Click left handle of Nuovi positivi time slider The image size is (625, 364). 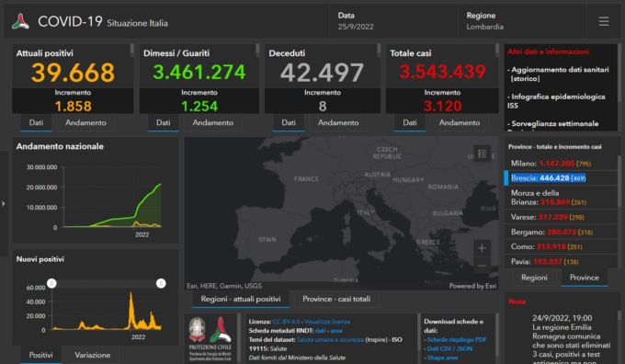[51, 283]
